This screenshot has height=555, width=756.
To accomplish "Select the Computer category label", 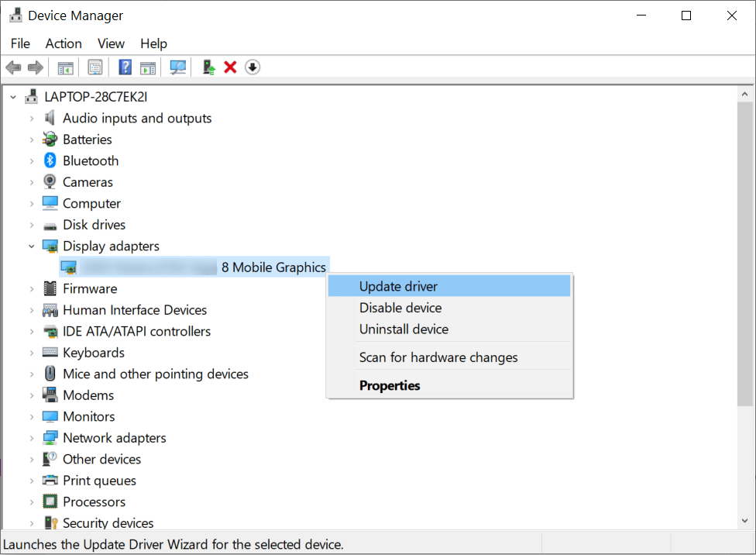I will point(92,203).
